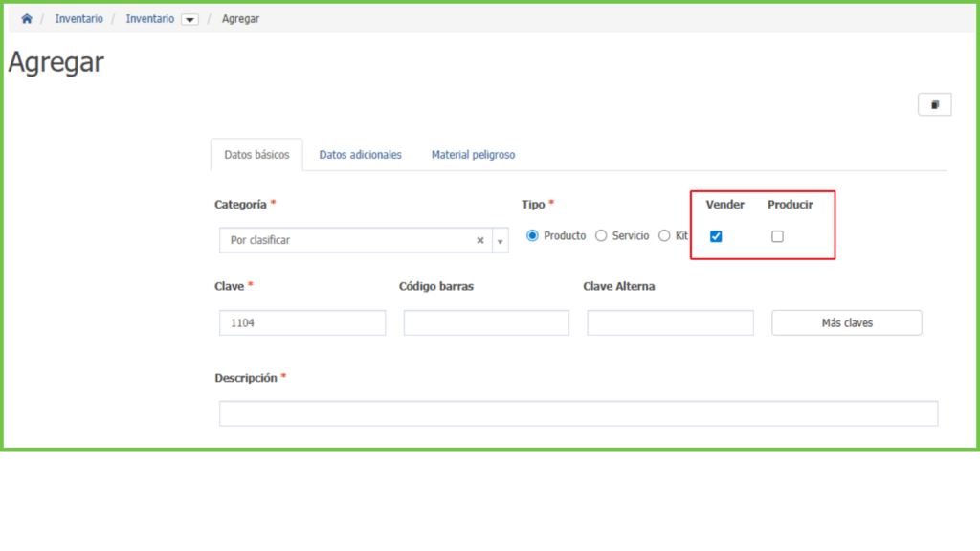
Task: Select the Servicio type option
Action: (x=601, y=236)
